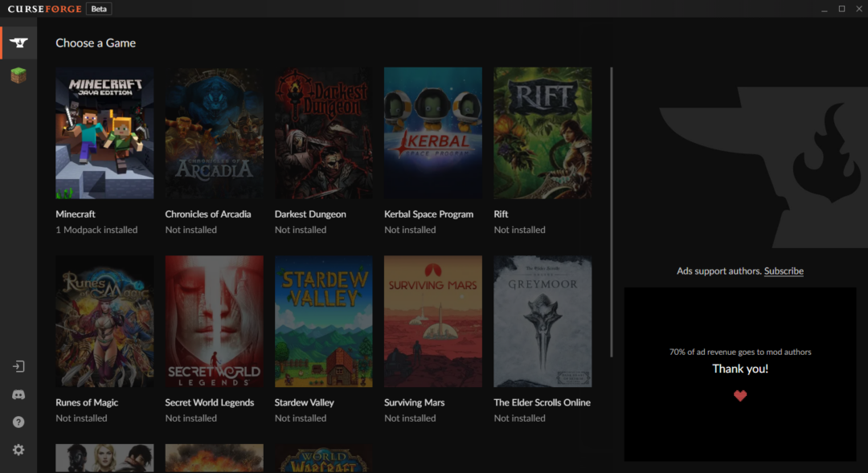This screenshot has height=473, width=868.
Task: Maximize the CurseForge window
Action: click(x=841, y=9)
